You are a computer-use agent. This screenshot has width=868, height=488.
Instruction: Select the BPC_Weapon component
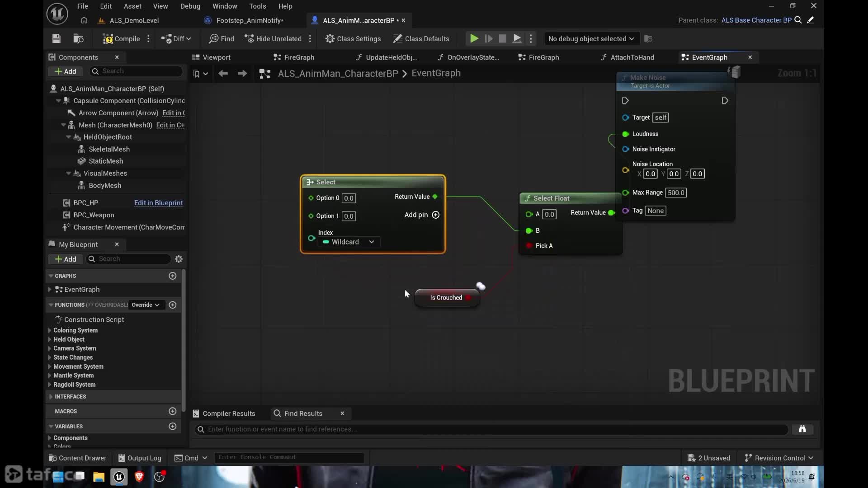[94, 215]
